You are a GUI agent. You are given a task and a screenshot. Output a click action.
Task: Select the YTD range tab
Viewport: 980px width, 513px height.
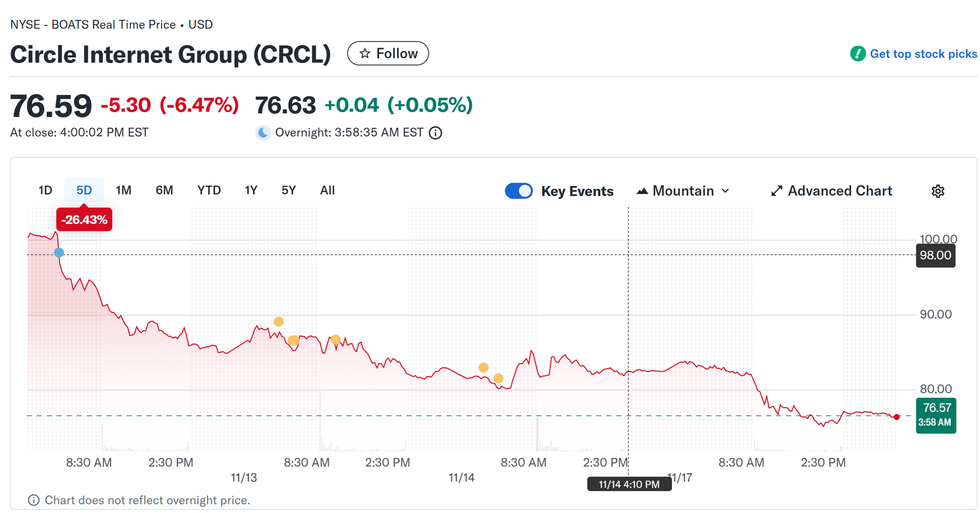pyautogui.click(x=209, y=190)
